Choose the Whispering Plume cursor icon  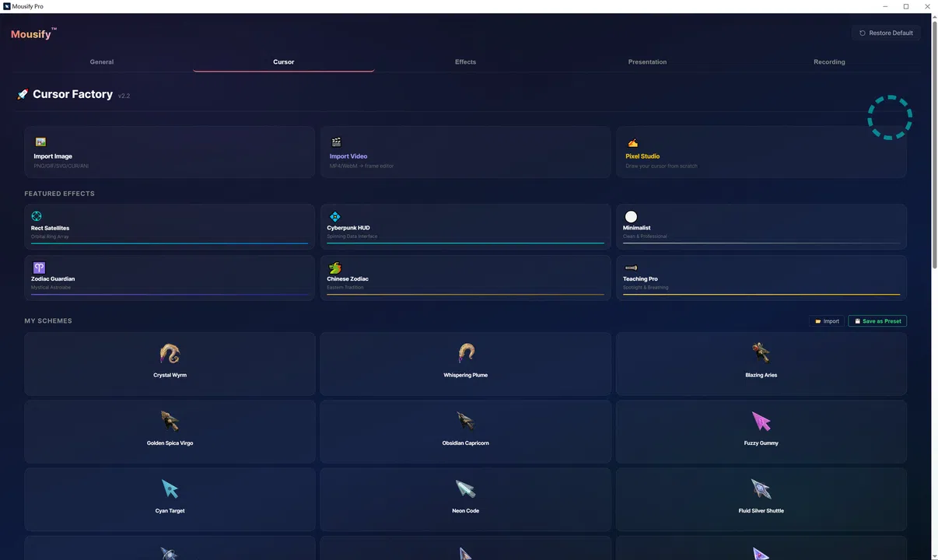pos(466,354)
